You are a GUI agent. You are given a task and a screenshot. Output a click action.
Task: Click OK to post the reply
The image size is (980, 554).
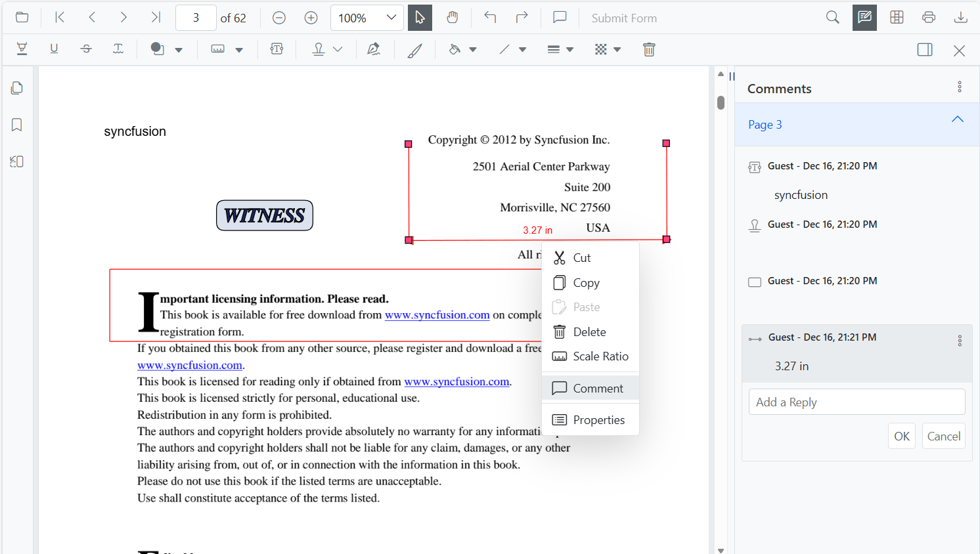901,435
